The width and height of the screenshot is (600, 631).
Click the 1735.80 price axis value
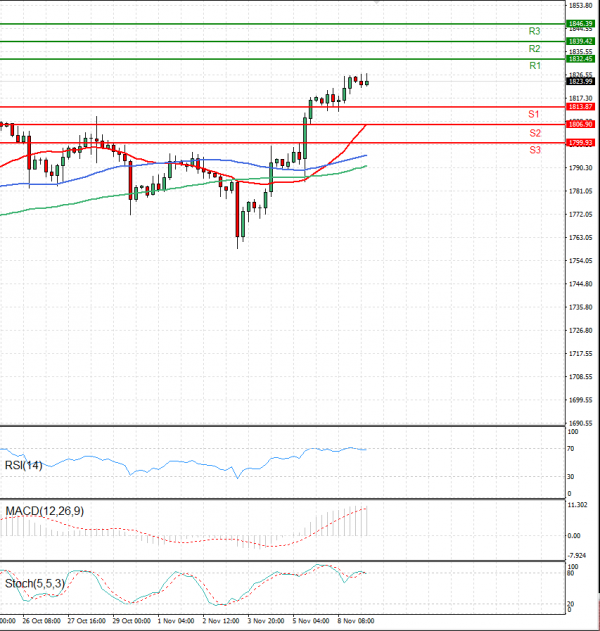click(581, 307)
